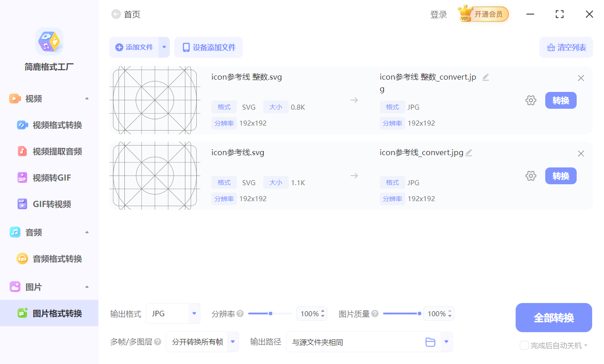This screenshot has height=364, width=604.
Task: Open the 添加文件 dropdown arrow
Action: pyautogui.click(x=164, y=47)
